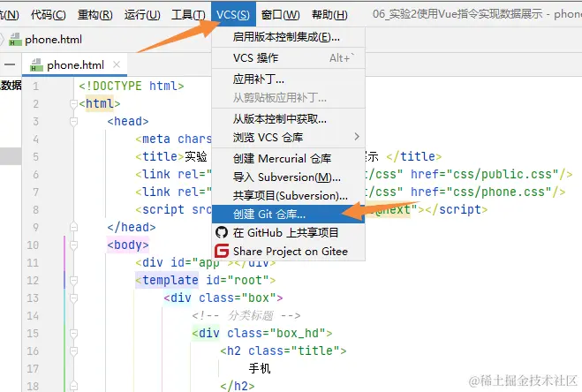Viewport: 582px width, 392px height.
Task: Click the div class="box_hd" line
Action: pos(262,334)
